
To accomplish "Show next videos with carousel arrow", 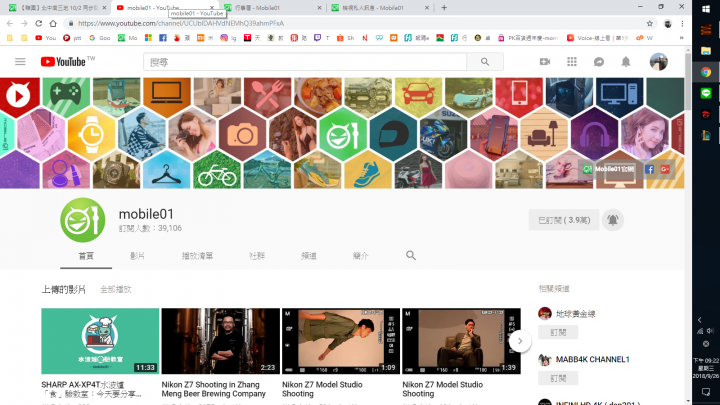I will 520,341.
